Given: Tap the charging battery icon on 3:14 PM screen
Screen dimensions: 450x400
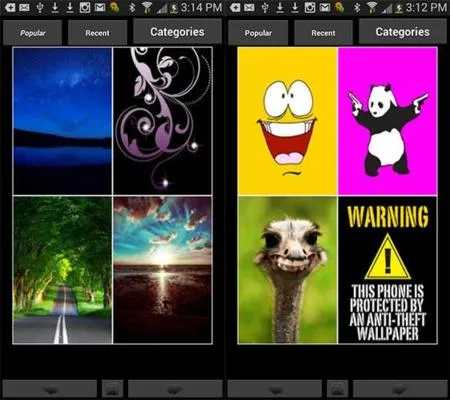Looking at the screenshot, I should 174,8.
